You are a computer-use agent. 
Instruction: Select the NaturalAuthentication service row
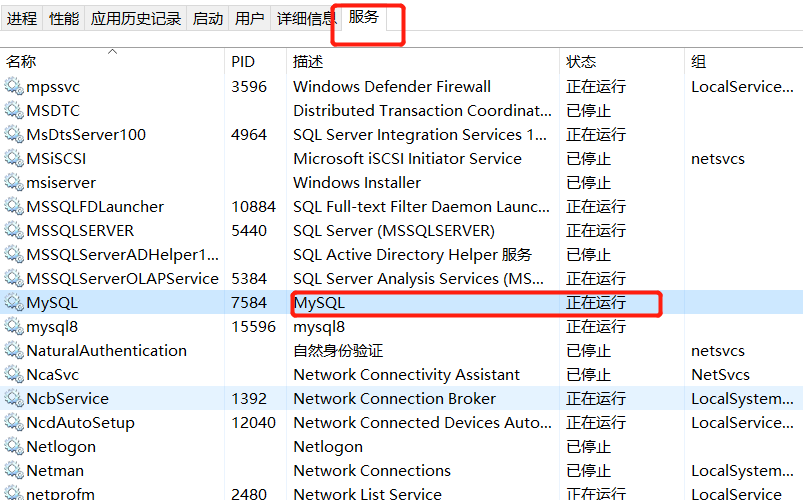(x=402, y=350)
